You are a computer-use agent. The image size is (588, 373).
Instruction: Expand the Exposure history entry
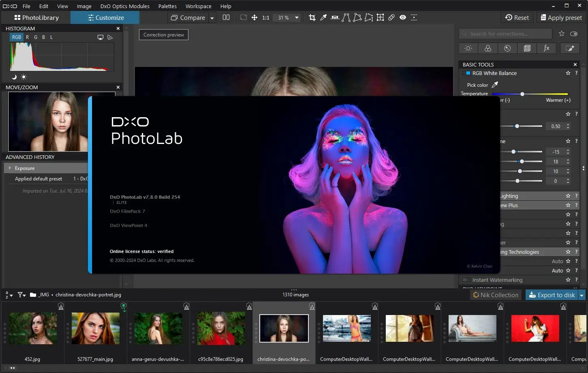point(10,168)
